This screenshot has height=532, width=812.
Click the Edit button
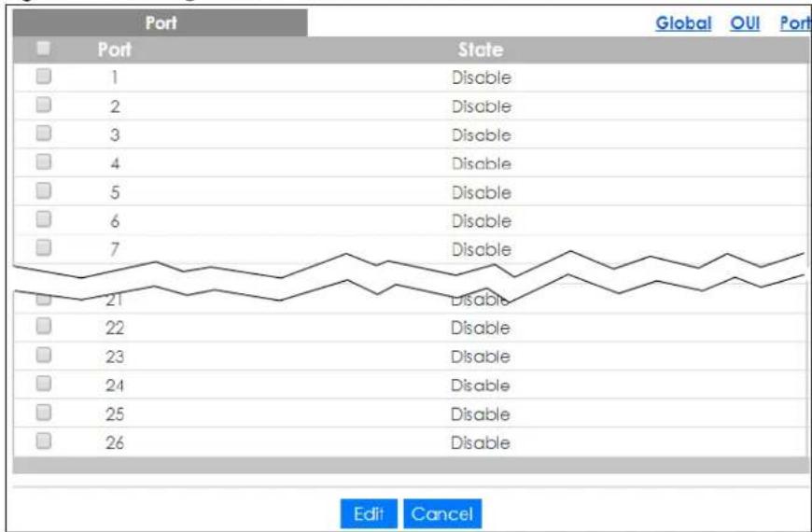click(x=369, y=514)
